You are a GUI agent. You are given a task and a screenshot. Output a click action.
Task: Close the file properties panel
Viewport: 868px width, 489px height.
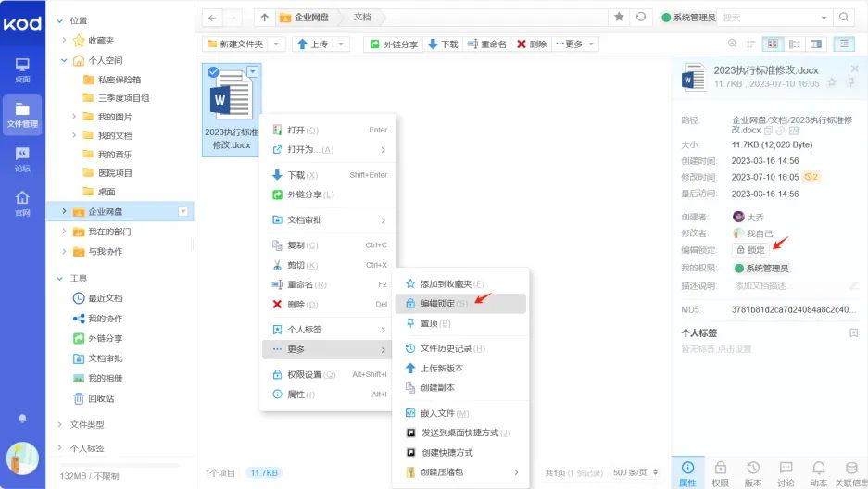(x=855, y=69)
